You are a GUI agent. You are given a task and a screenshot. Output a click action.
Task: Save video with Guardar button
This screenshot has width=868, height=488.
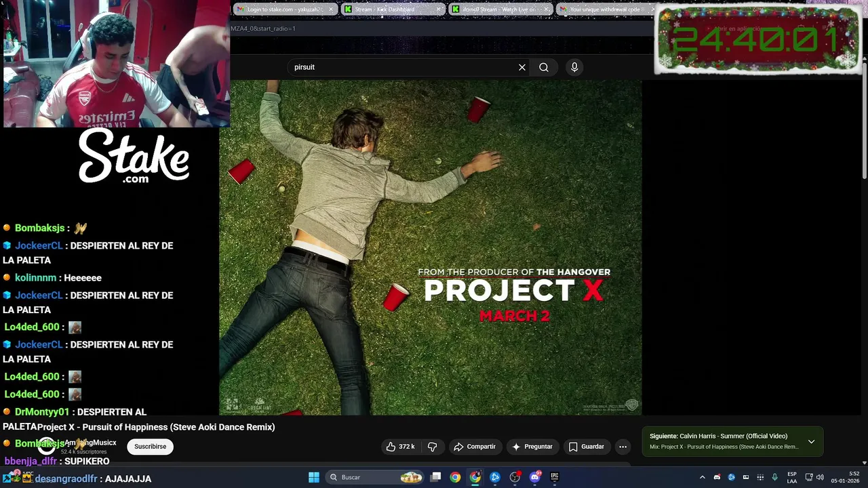[586, 447]
